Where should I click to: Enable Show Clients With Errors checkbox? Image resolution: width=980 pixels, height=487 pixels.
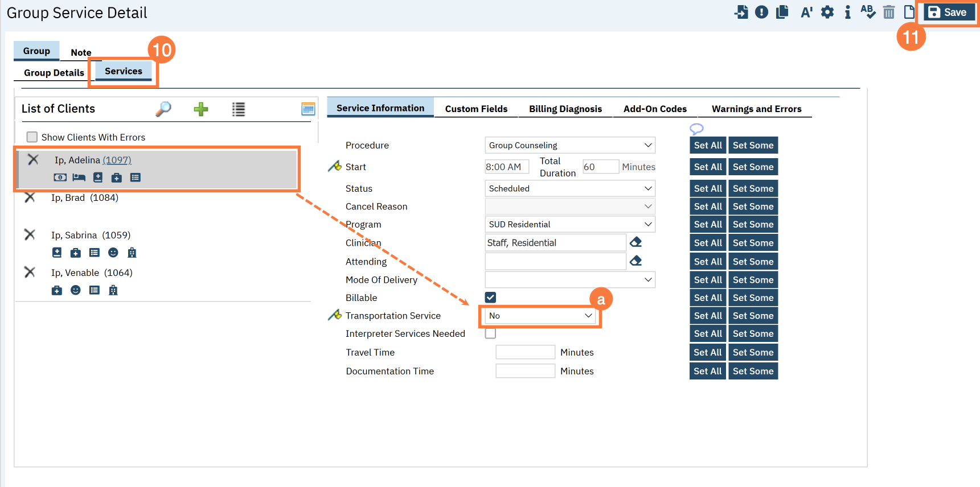(32, 137)
